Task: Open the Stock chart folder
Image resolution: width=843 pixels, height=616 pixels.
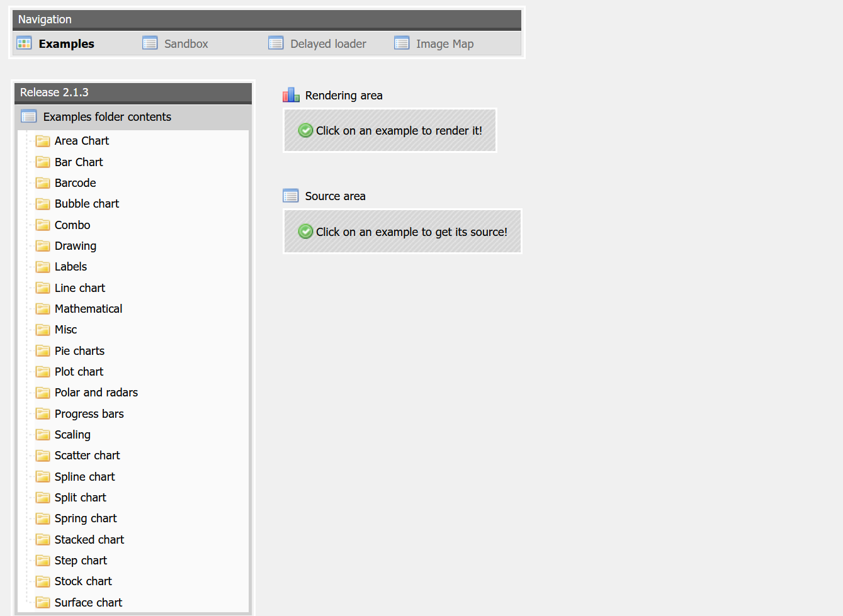Action: pyautogui.click(x=83, y=581)
